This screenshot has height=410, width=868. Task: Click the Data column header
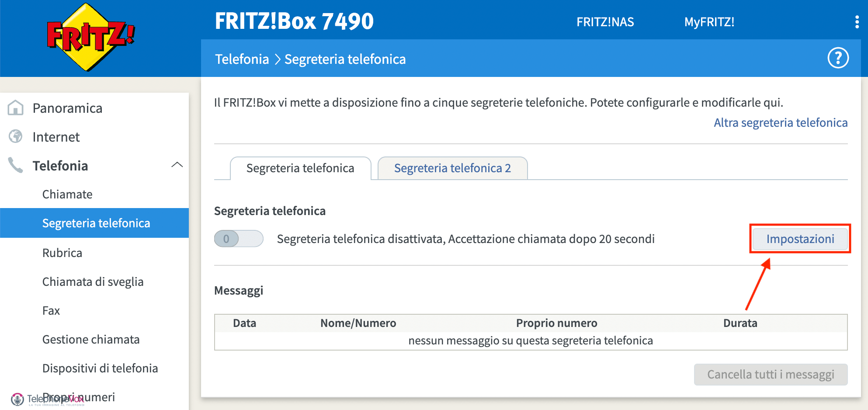point(244,323)
